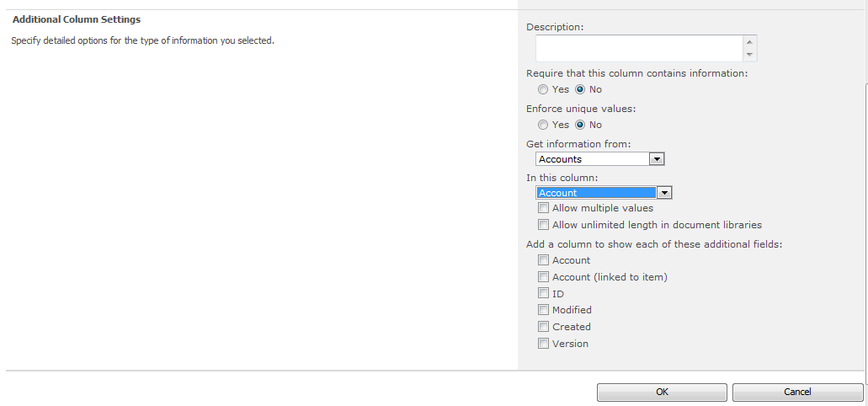Toggle the Created additional field checkbox
Screen dimensions: 868x406
click(544, 327)
